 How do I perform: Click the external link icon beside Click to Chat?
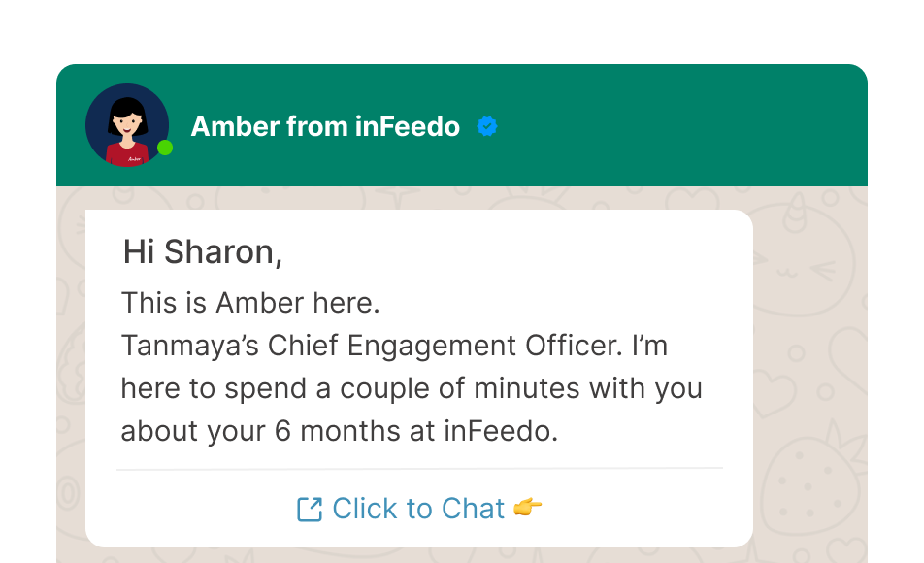pyautogui.click(x=311, y=508)
